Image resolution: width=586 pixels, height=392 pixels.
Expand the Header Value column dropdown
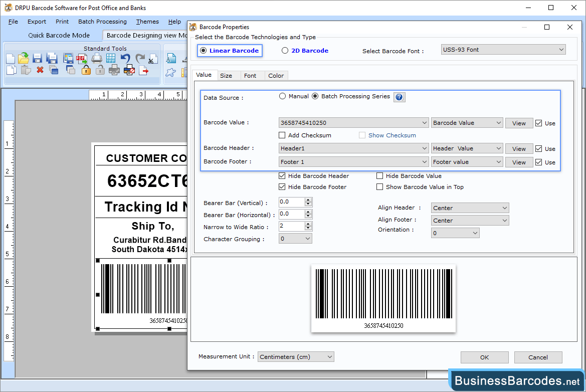467,148
